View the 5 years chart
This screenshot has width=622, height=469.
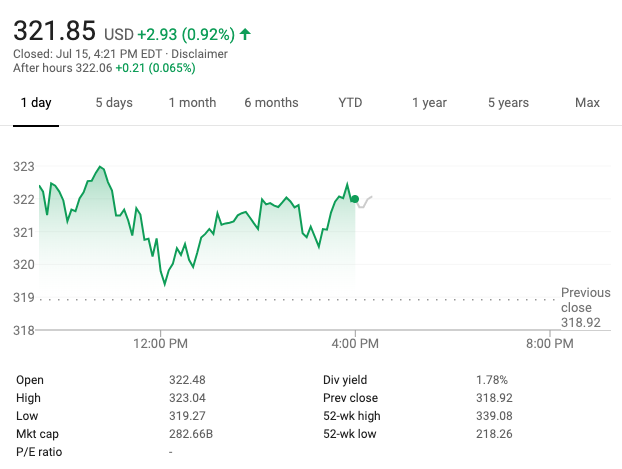click(x=508, y=103)
